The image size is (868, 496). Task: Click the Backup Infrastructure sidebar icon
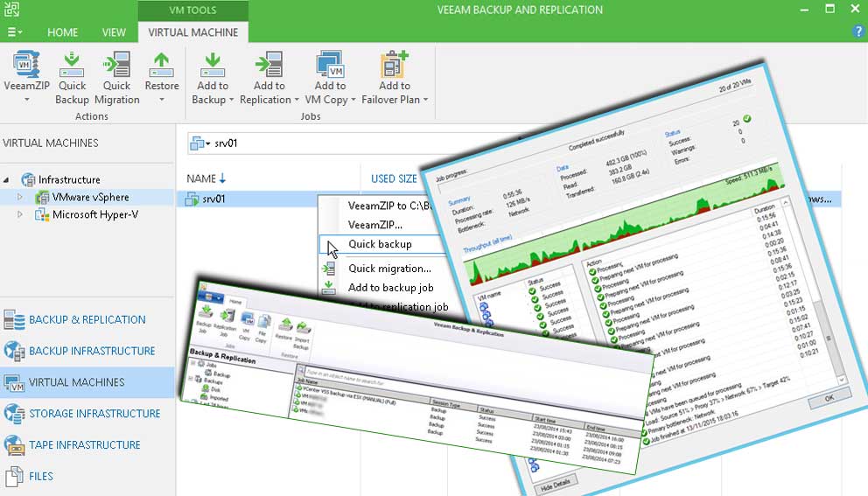click(x=14, y=351)
